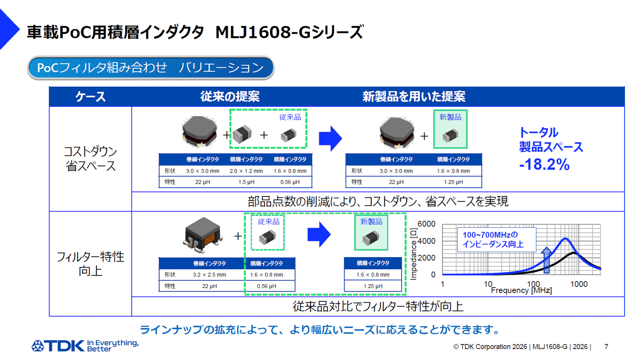This screenshot has width=644, height=362.
Task: Click the 新製品 chip image beside the impedance chart
Action: [371, 238]
